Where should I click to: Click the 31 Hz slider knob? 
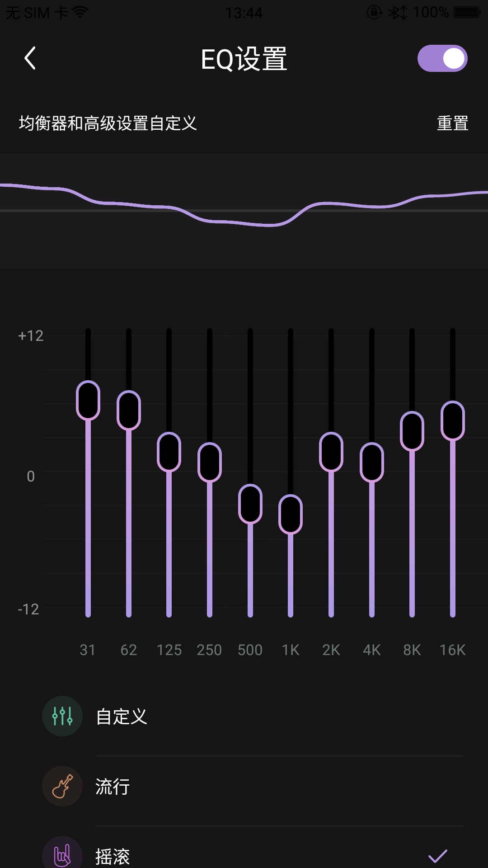pyautogui.click(x=88, y=401)
